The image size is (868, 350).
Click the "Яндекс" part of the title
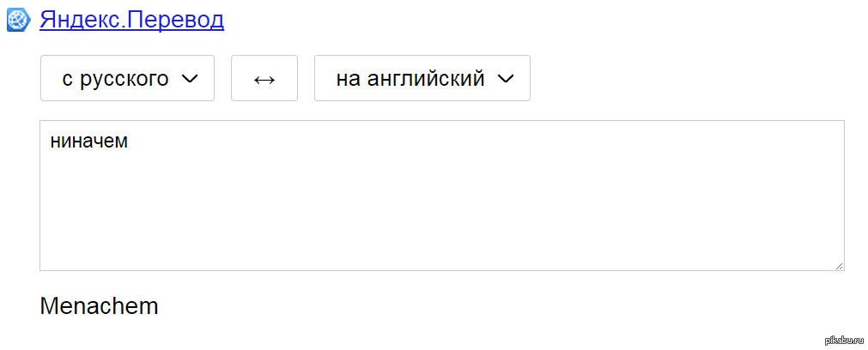79,19
